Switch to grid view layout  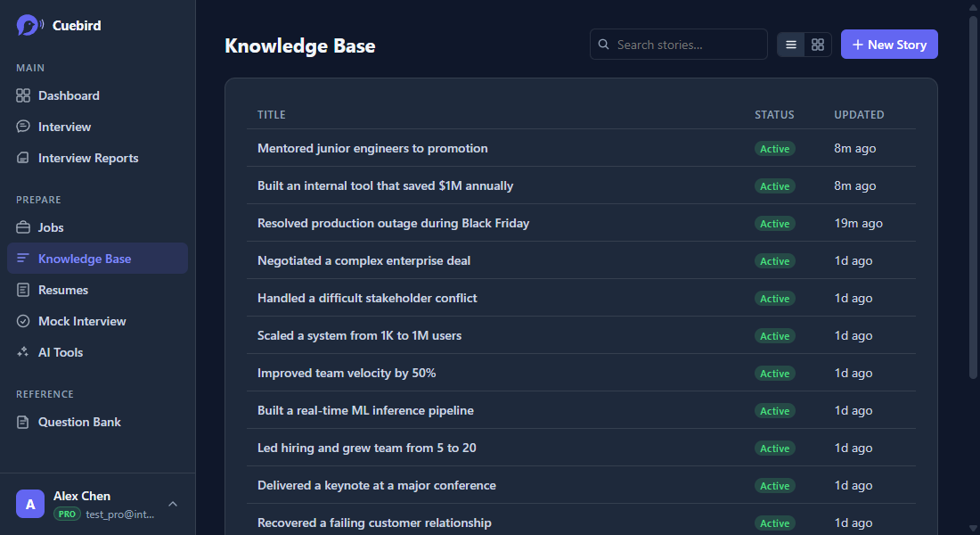pyautogui.click(x=818, y=45)
